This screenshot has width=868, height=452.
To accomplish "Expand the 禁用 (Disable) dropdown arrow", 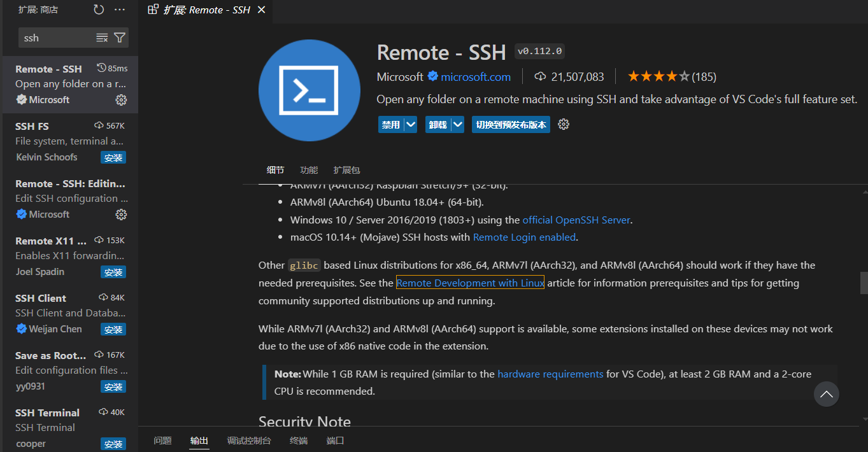I will [411, 125].
